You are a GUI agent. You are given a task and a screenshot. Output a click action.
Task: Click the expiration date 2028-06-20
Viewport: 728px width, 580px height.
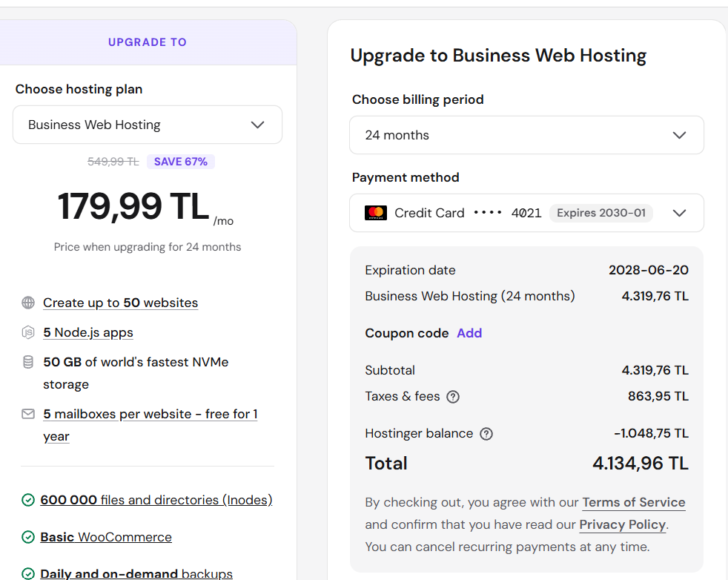coord(649,270)
